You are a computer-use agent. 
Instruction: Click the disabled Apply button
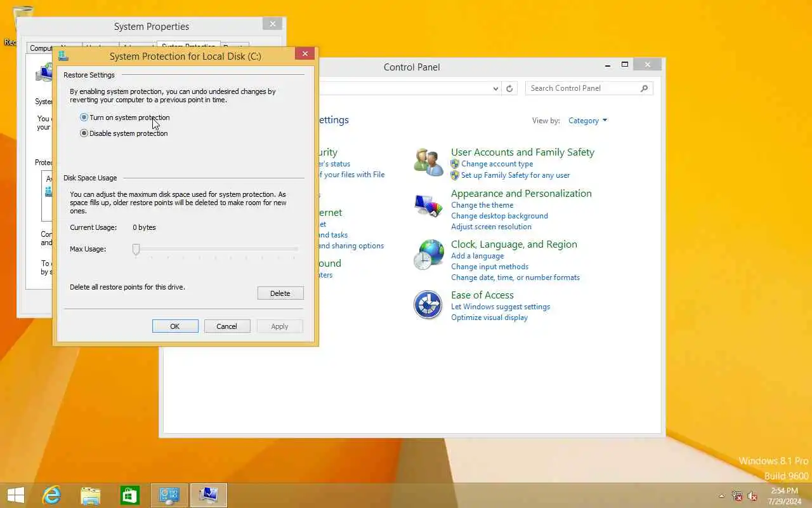click(x=280, y=326)
